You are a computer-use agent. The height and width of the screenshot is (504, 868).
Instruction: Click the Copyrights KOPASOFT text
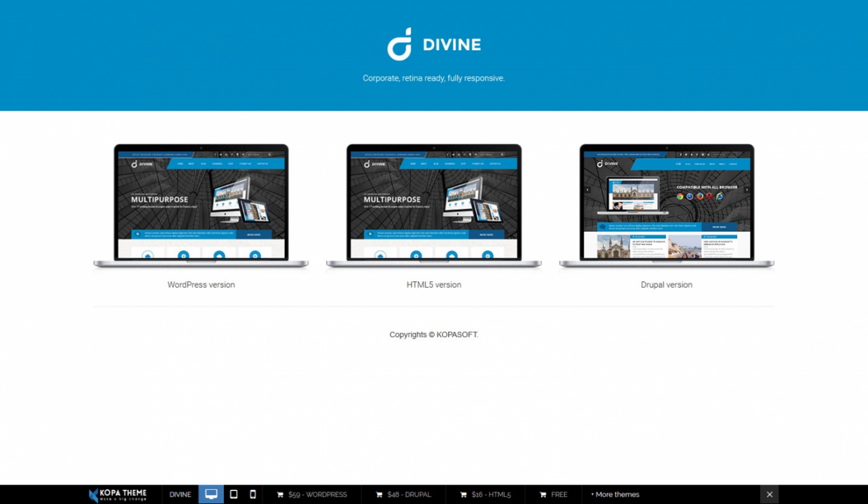click(x=434, y=334)
